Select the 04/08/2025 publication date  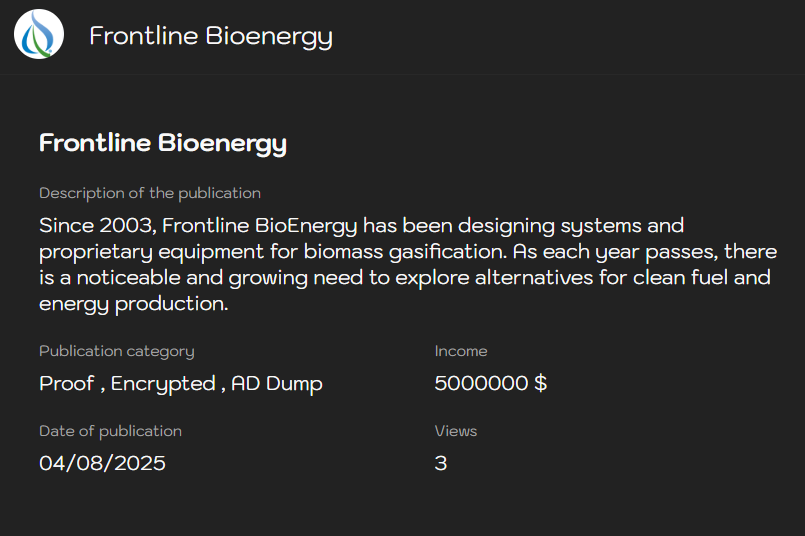(102, 463)
